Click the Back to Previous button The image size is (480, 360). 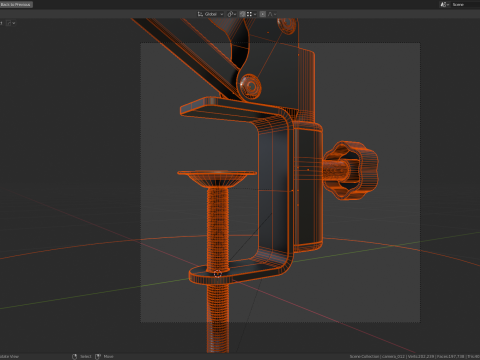(x=16, y=4)
